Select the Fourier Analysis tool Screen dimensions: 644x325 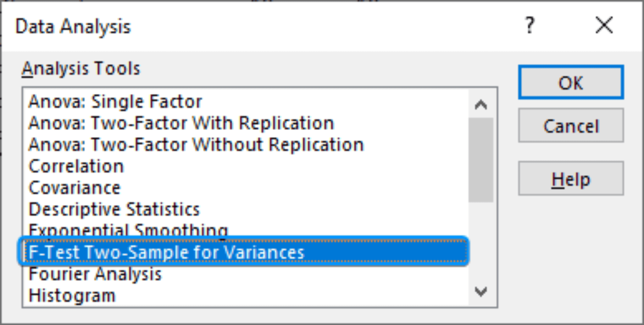pyautogui.click(x=94, y=273)
